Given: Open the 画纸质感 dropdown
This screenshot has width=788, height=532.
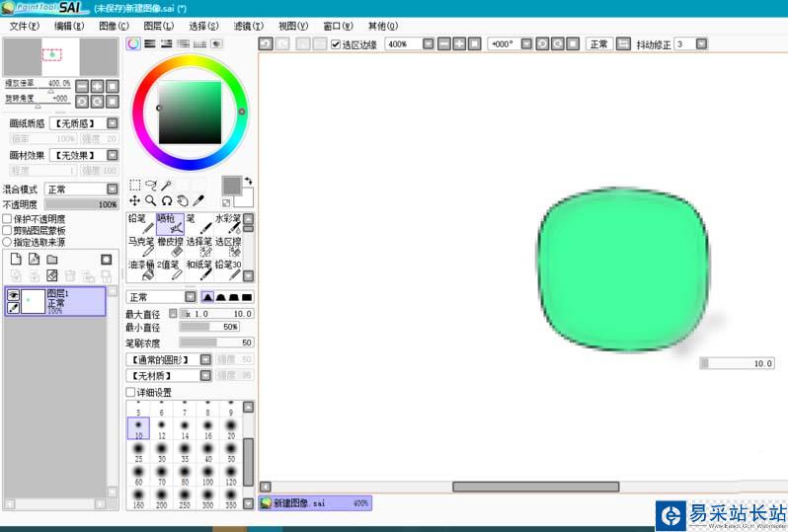Looking at the screenshot, I should tap(113, 123).
